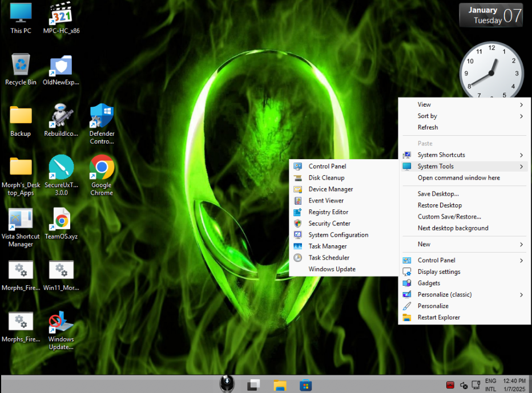Expand the System Tools submenu arrow
The height and width of the screenshot is (393, 532).
[x=522, y=167]
